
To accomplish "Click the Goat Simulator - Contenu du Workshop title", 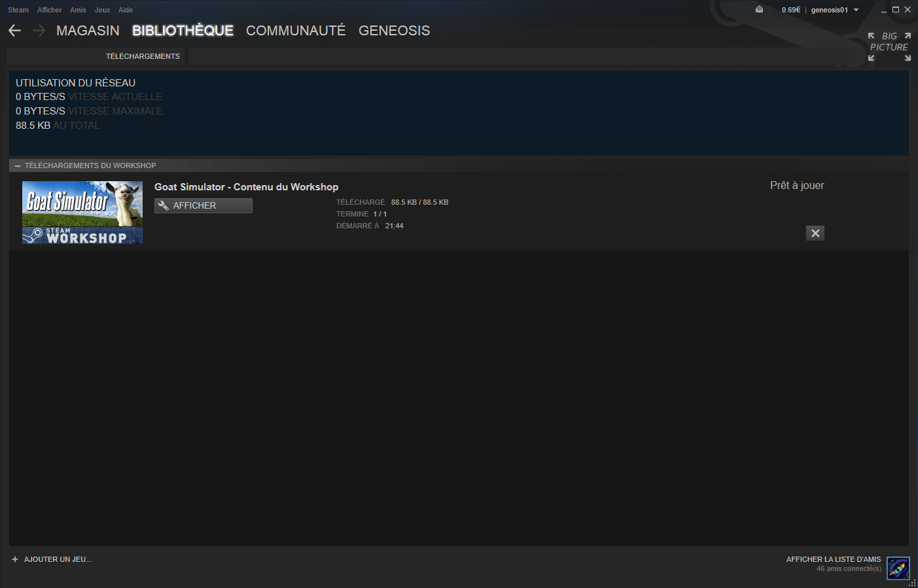I will point(246,187).
